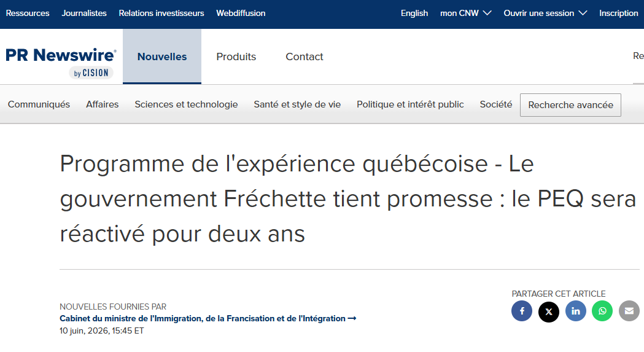Image resolution: width=644 pixels, height=352 pixels.
Task: Switch site language to English
Action: (414, 13)
